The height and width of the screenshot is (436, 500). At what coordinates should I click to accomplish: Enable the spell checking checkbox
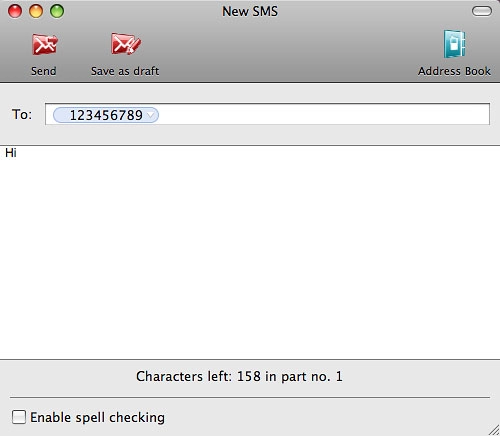pos(19,417)
